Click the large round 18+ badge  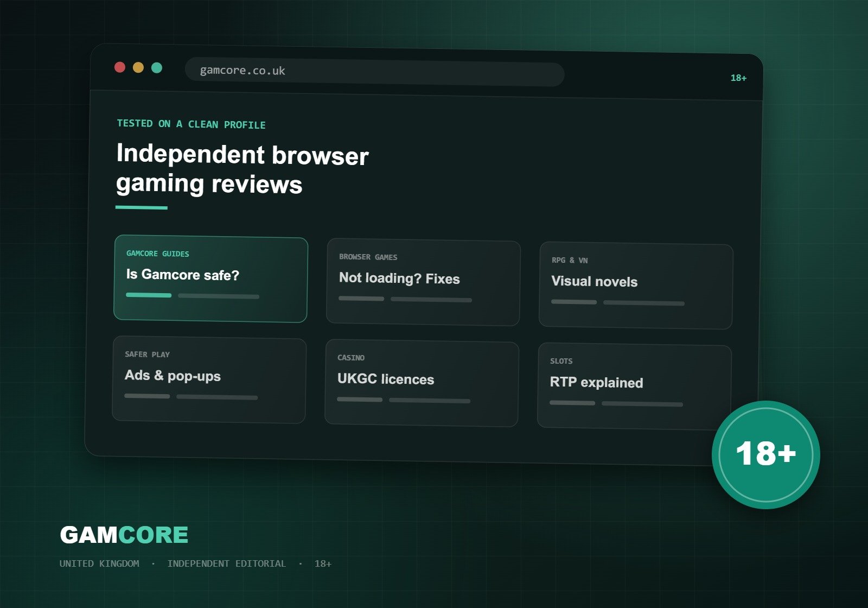pyautogui.click(x=765, y=454)
